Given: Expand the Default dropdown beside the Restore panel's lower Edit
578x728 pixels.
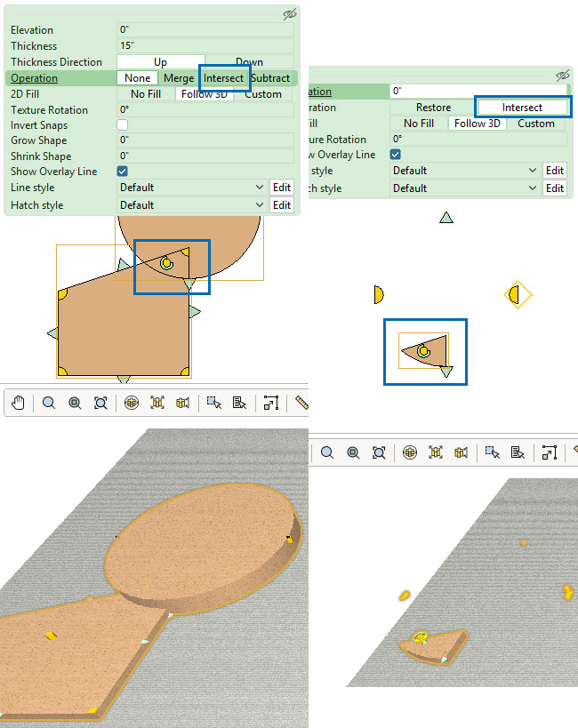Looking at the screenshot, I should (x=465, y=188).
